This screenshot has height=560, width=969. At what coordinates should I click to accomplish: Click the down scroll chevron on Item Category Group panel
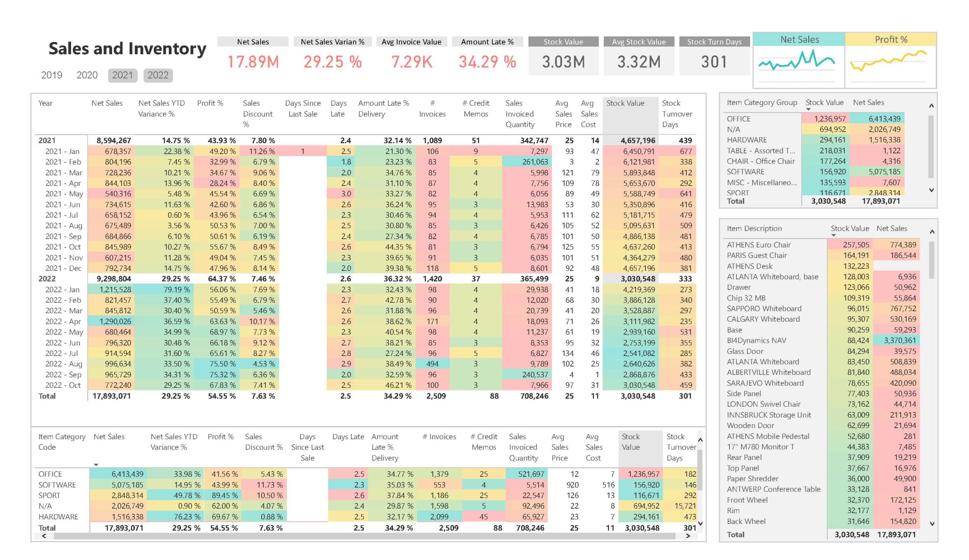[x=932, y=189]
